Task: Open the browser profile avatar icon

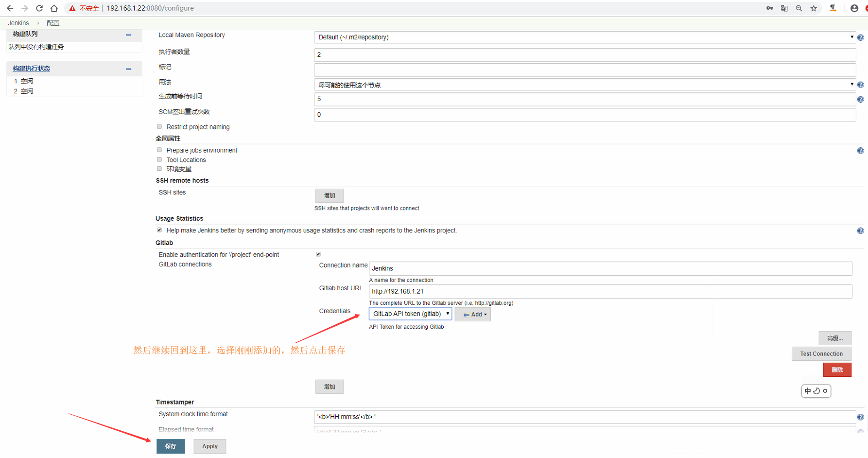Action: pyautogui.click(x=854, y=8)
